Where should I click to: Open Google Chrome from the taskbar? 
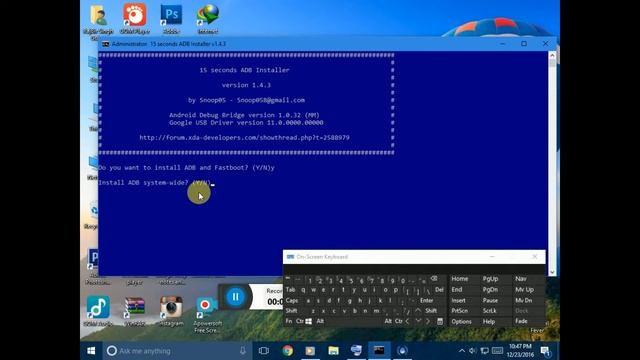[x=288, y=351]
